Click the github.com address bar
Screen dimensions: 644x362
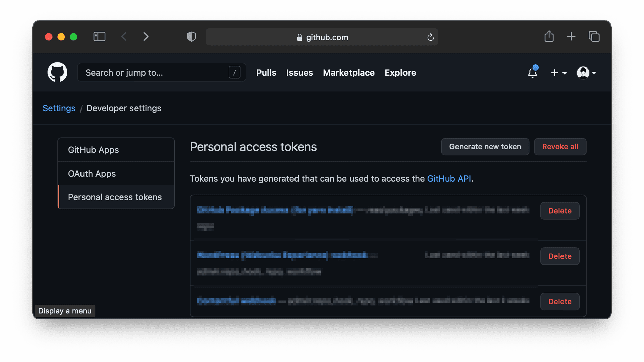coord(322,37)
